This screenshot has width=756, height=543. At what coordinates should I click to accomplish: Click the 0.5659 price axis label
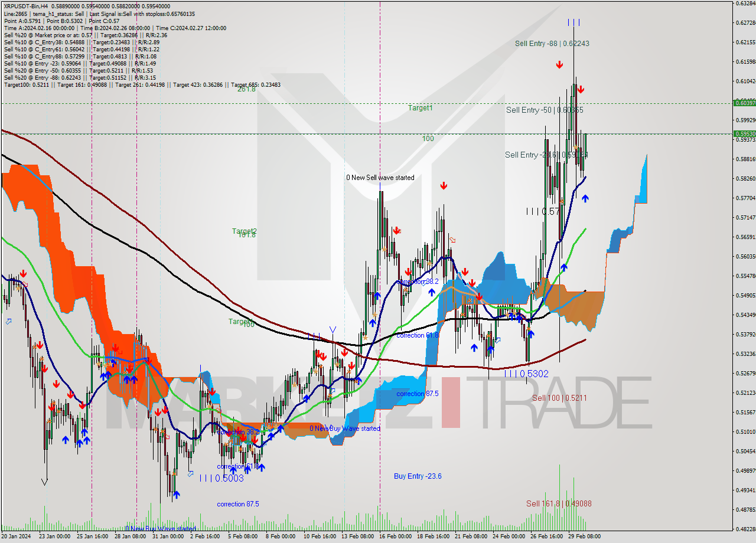(x=745, y=237)
